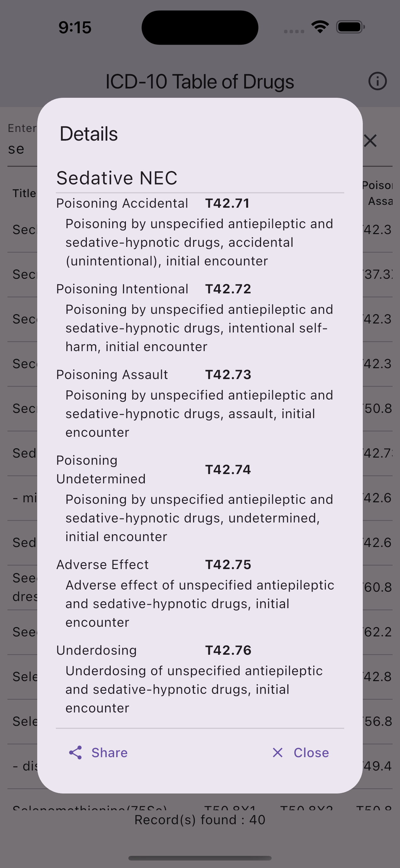Image resolution: width=400 pixels, height=868 pixels.
Task: Tap the Share icon in dialog
Action: click(x=75, y=753)
